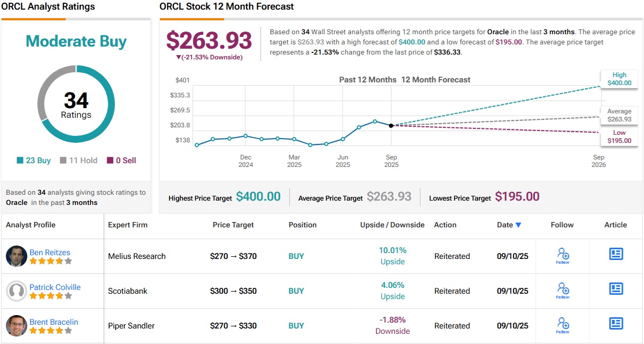Sort the table using the Date arrow
The image size is (644, 344).
click(518, 225)
